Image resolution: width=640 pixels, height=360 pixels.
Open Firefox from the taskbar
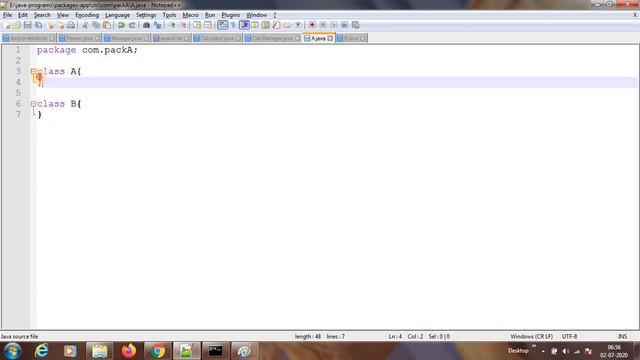(129, 351)
